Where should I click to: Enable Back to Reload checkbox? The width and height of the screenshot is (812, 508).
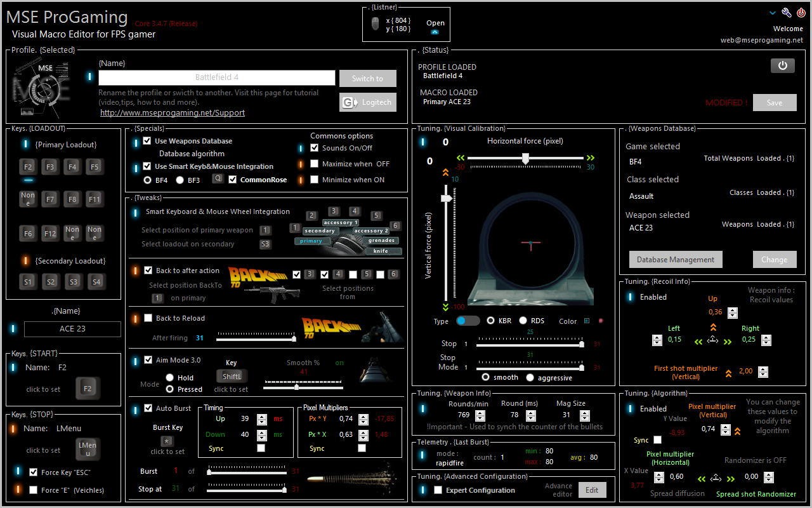click(148, 318)
